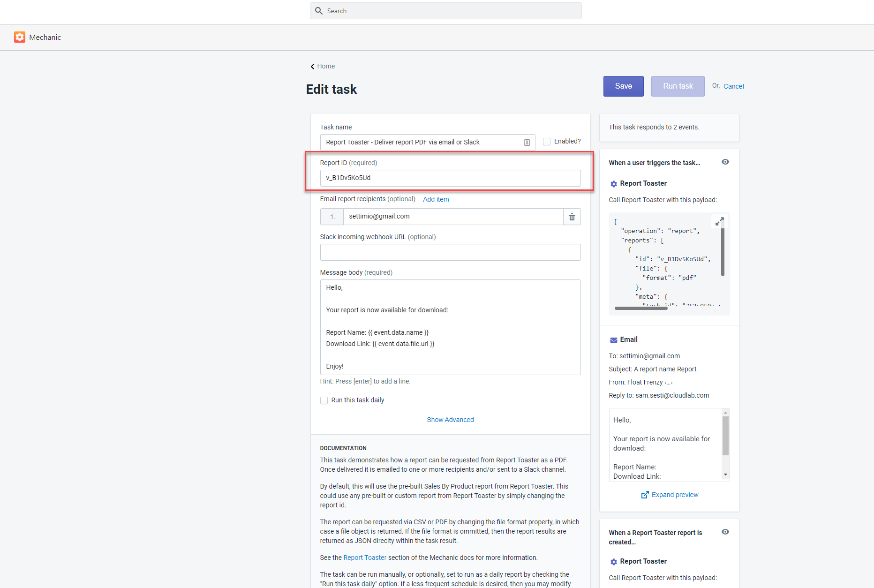Click the Mechanic app logo icon

pyautogui.click(x=20, y=37)
